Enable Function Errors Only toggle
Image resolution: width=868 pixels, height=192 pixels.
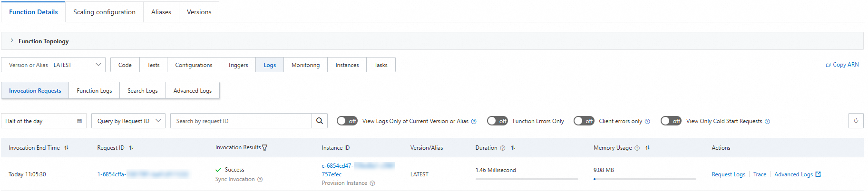[x=497, y=121]
